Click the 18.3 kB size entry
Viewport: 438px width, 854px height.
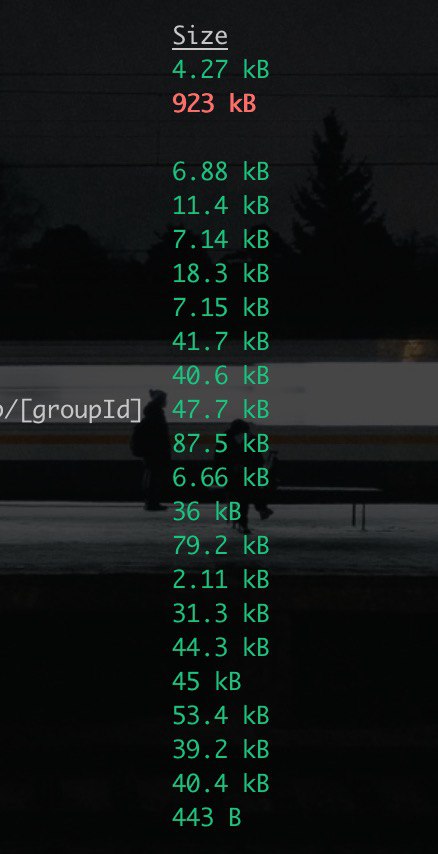tap(221, 273)
